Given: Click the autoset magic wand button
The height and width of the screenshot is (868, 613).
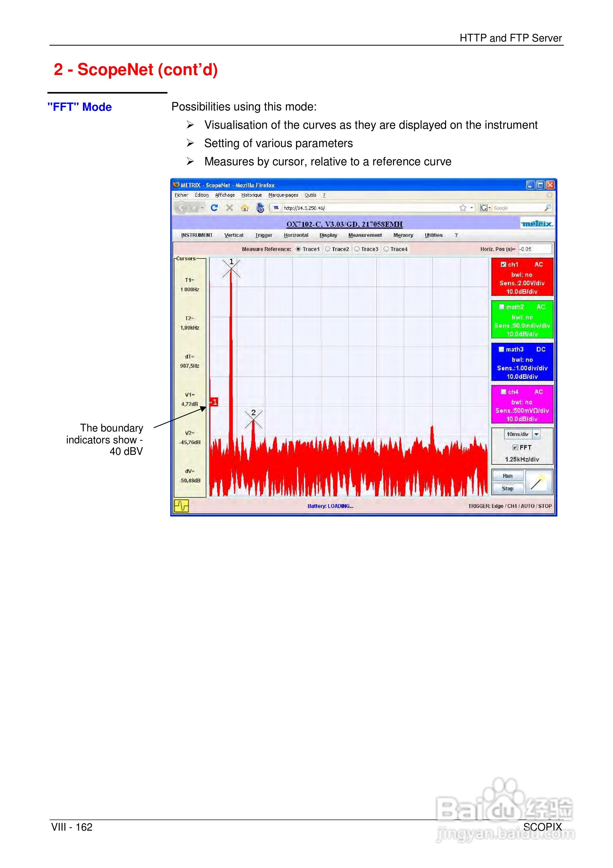Looking at the screenshot, I should (539, 482).
